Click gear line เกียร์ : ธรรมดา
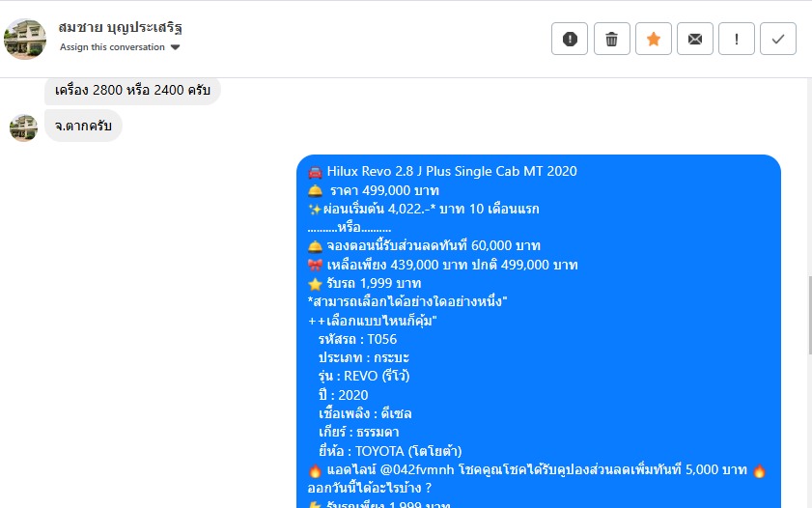This screenshot has height=508, width=812. point(359,433)
